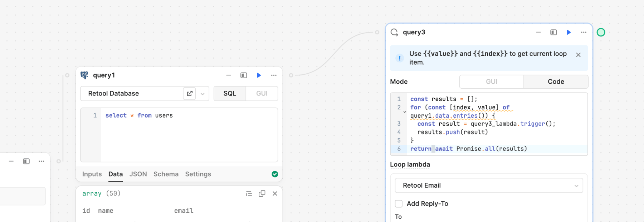Click green success check in query1

coord(275,174)
